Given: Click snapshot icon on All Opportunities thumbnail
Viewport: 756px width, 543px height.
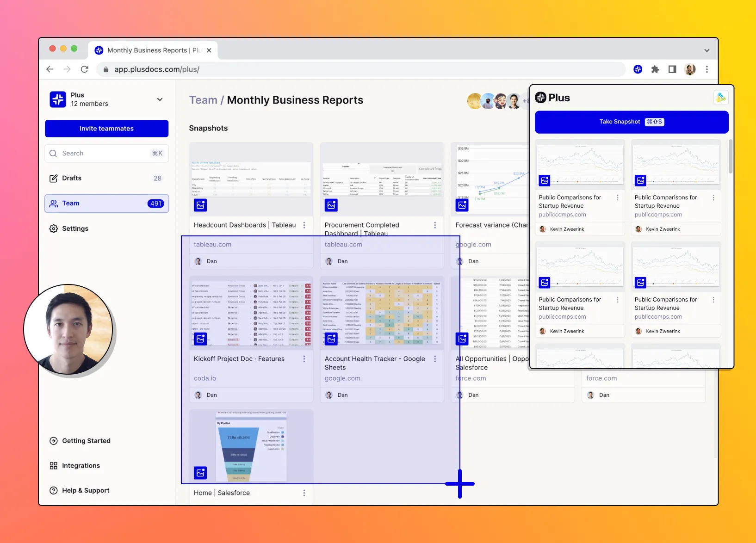Looking at the screenshot, I should click(462, 339).
